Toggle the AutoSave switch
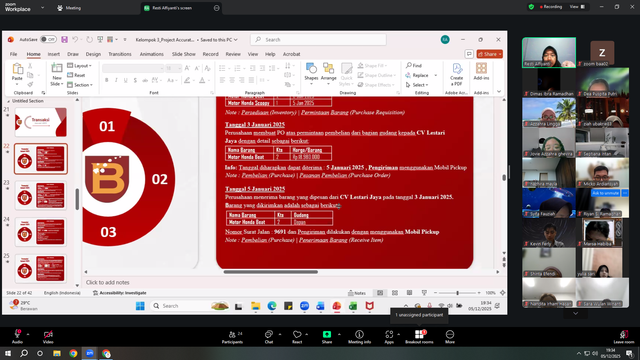The width and height of the screenshot is (640, 360). pos(48,40)
